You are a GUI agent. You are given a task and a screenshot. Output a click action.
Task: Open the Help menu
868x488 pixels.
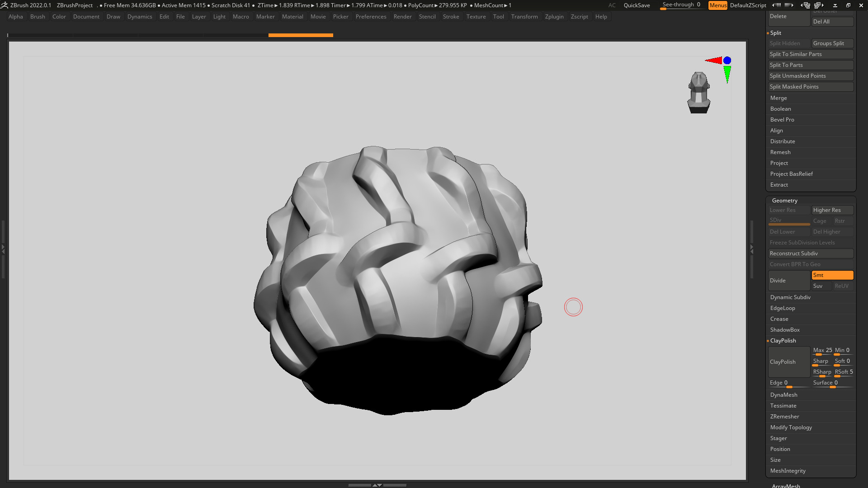point(601,17)
